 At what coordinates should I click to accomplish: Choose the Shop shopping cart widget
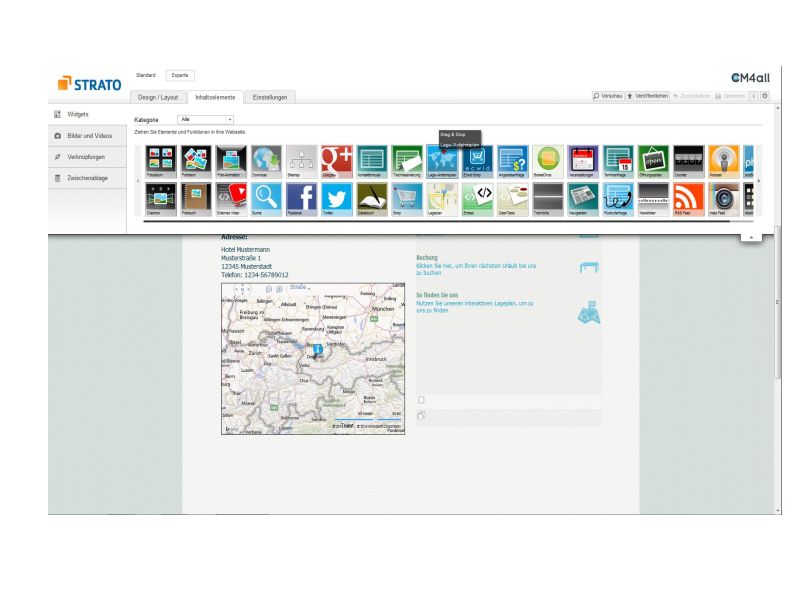tap(407, 199)
